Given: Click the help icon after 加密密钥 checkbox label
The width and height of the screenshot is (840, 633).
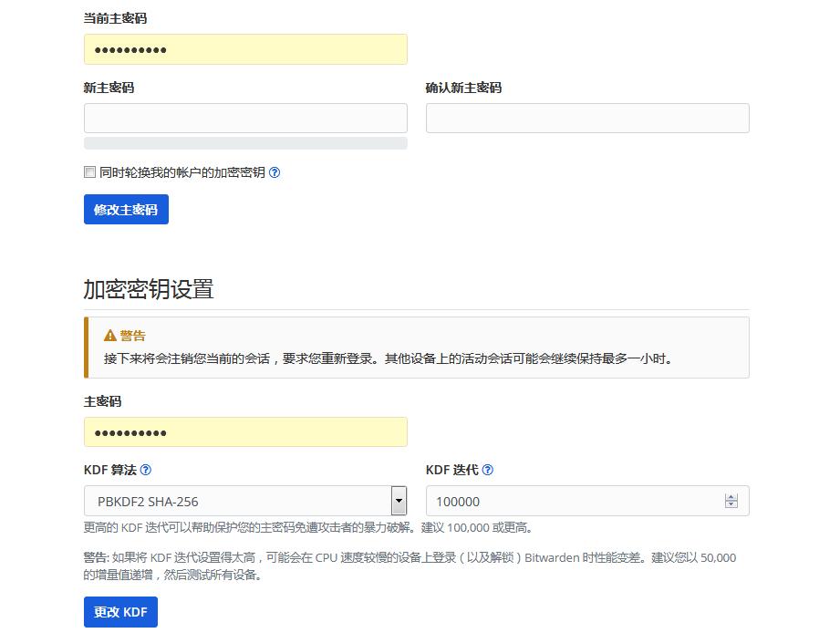Looking at the screenshot, I should (274, 171).
